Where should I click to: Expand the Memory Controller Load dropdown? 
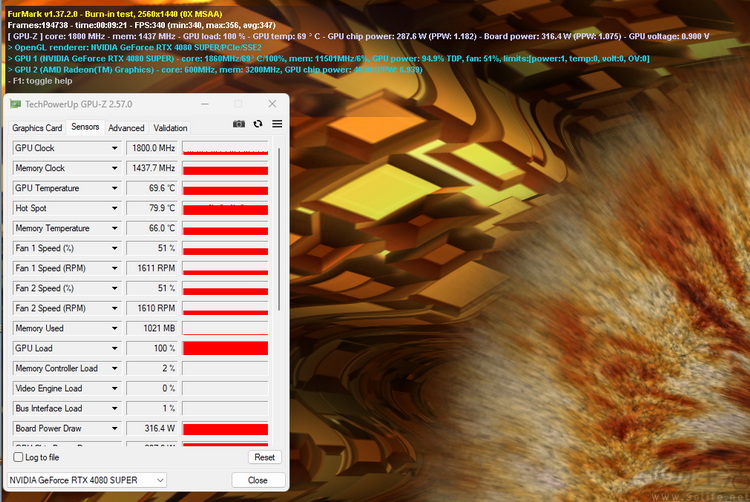click(114, 369)
